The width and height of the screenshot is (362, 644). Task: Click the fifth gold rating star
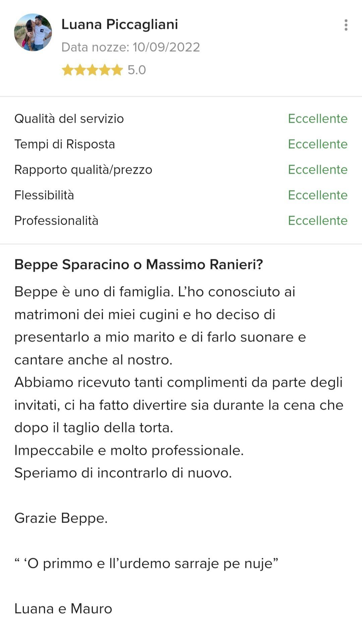tap(117, 70)
